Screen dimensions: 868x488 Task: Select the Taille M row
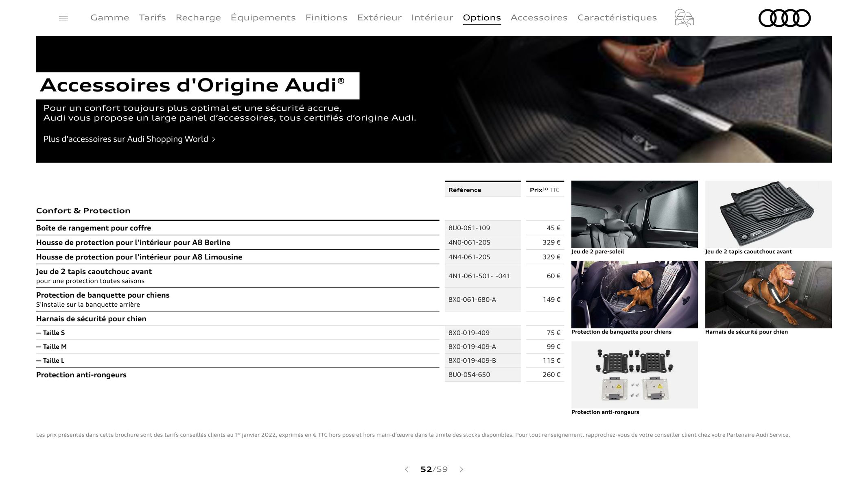pos(300,346)
